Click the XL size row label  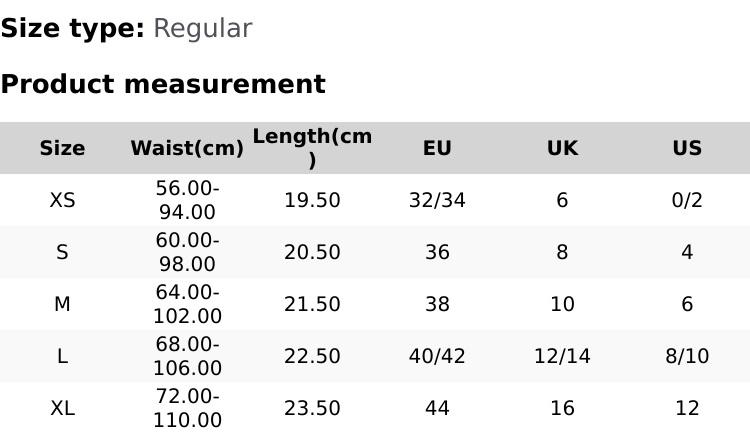click(x=62, y=408)
